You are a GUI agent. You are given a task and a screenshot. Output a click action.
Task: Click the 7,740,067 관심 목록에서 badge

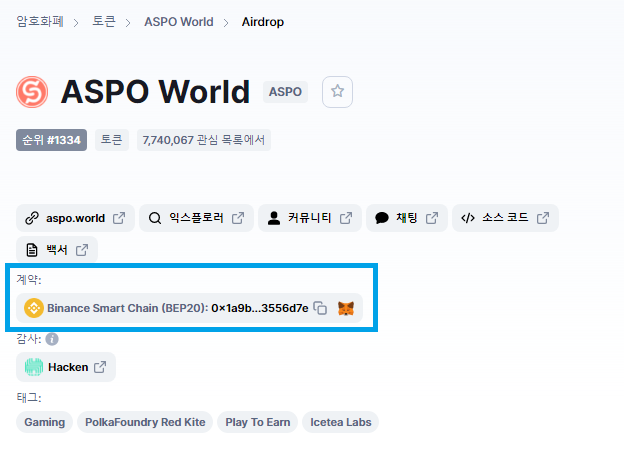(204, 140)
